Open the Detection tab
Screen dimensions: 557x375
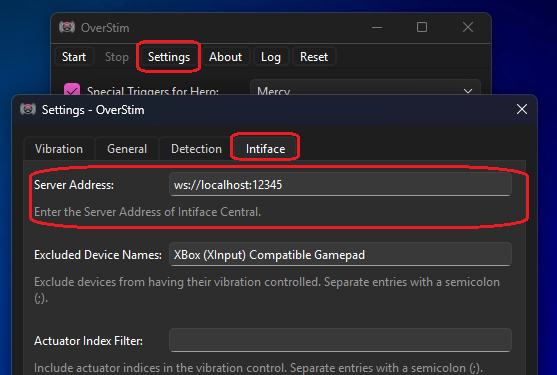click(x=196, y=149)
